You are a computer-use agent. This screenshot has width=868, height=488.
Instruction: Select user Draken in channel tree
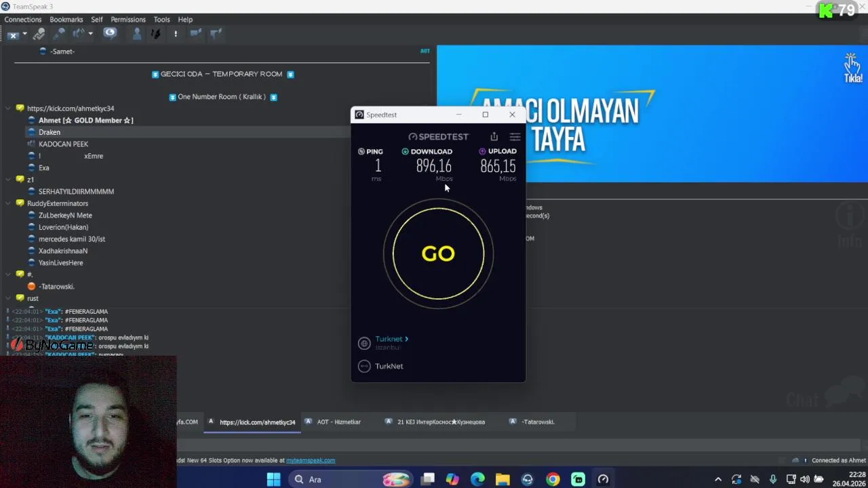(x=49, y=132)
